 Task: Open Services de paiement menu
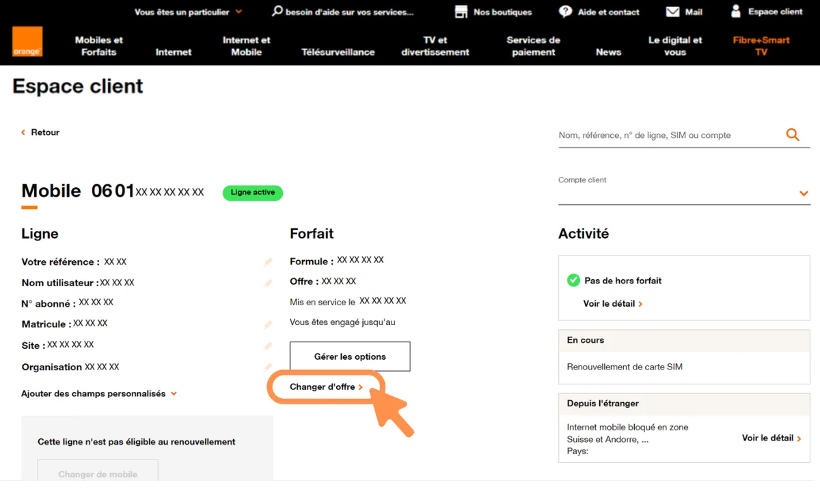pos(534,46)
